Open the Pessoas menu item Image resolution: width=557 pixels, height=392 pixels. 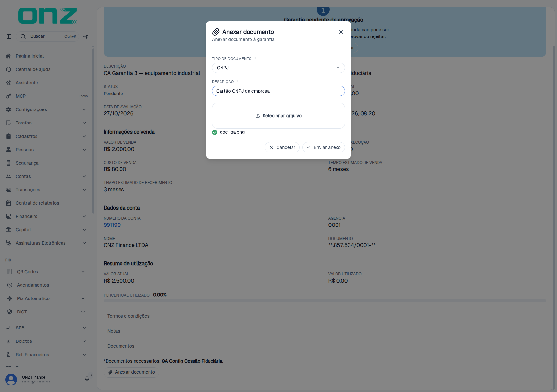click(47, 150)
